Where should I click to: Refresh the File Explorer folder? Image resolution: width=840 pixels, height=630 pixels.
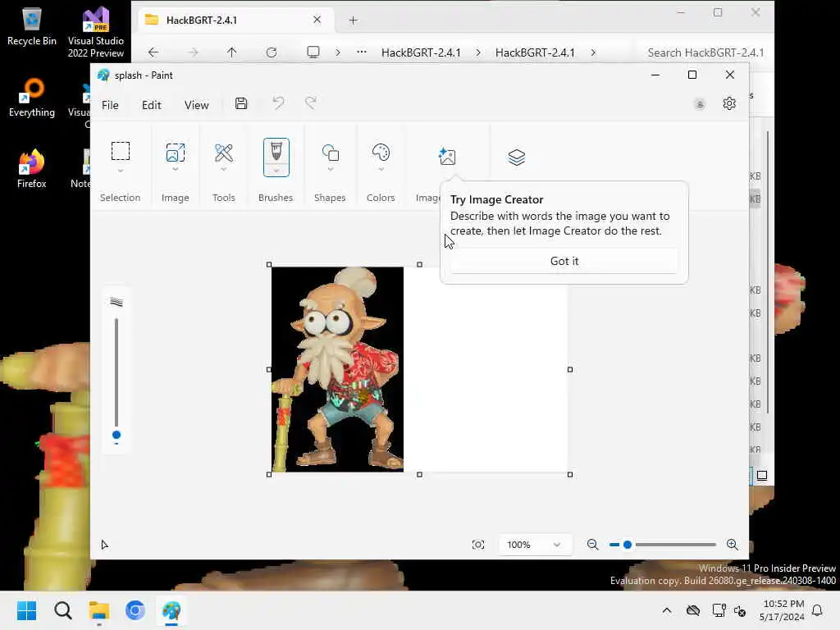click(x=272, y=52)
